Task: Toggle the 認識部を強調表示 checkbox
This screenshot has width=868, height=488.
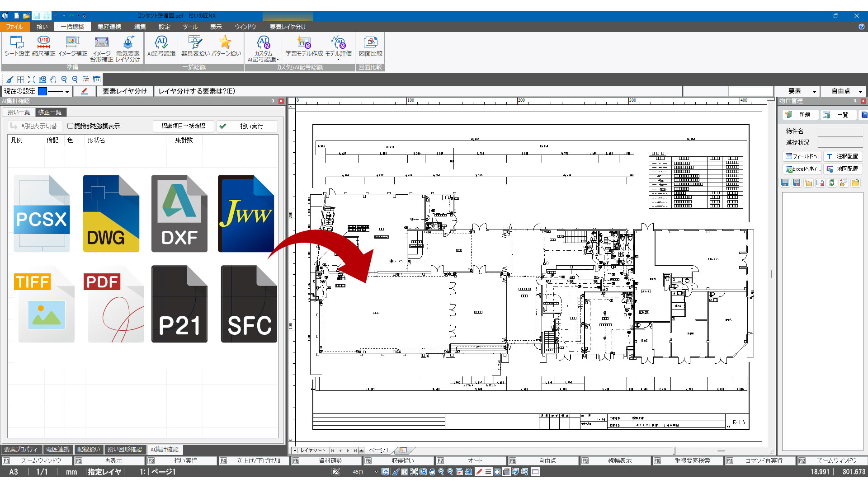Action: pos(70,126)
